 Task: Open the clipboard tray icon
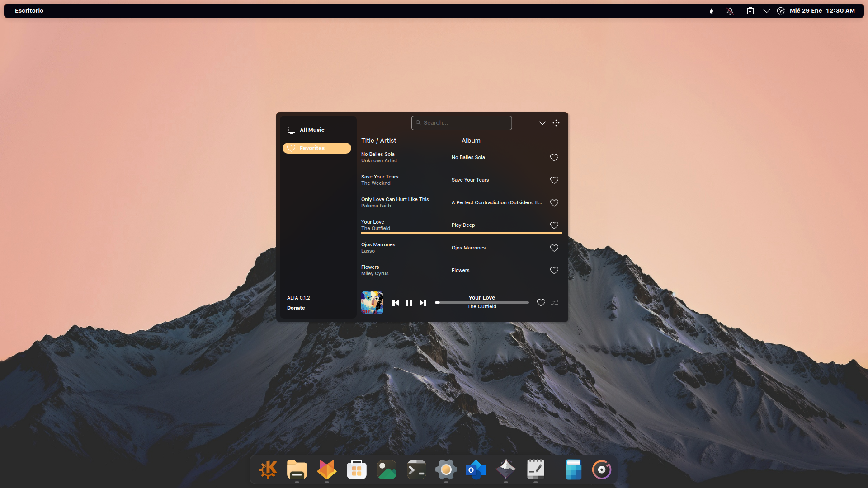coord(750,11)
